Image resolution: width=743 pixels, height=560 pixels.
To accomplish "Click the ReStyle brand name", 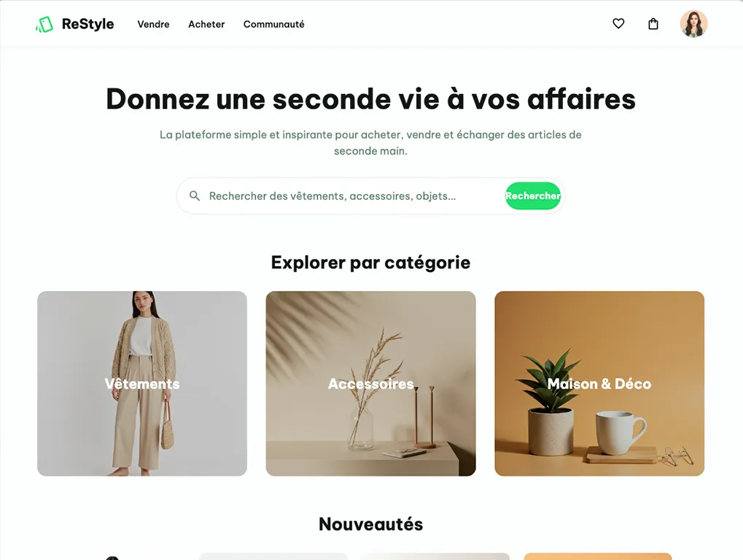I will point(87,24).
